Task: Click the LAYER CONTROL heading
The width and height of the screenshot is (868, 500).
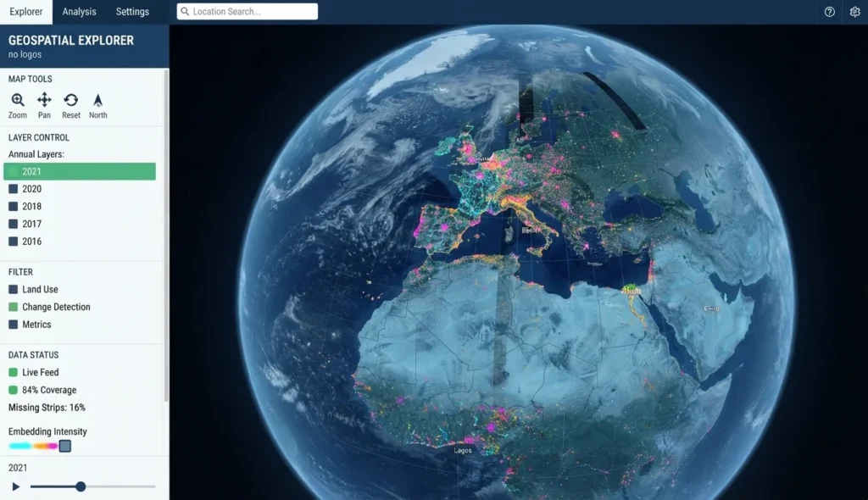Action: [x=39, y=137]
